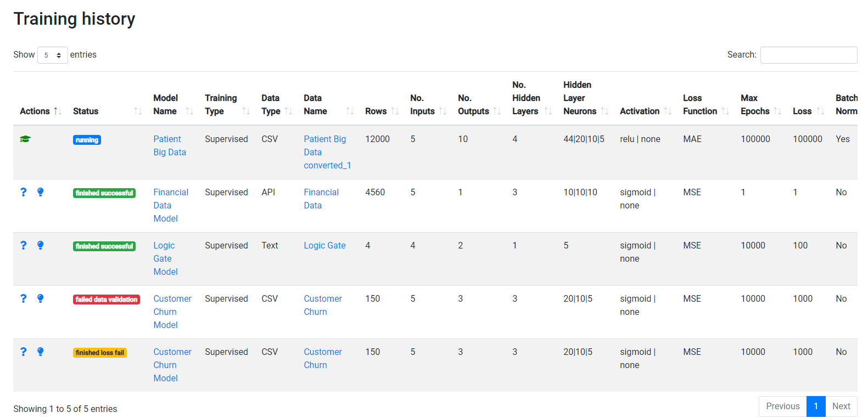868x418 pixels.
Task: Click question mark icon in finished loss fail row
Action: 23,352
